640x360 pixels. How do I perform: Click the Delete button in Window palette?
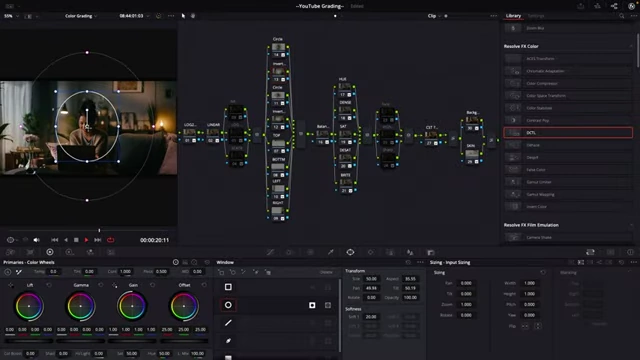[x=326, y=272]
